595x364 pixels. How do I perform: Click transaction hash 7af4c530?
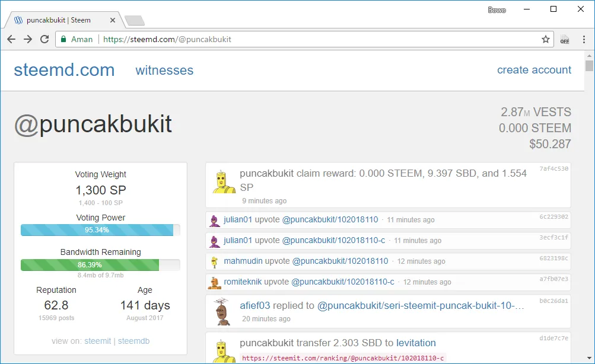[x=553, y=169]
